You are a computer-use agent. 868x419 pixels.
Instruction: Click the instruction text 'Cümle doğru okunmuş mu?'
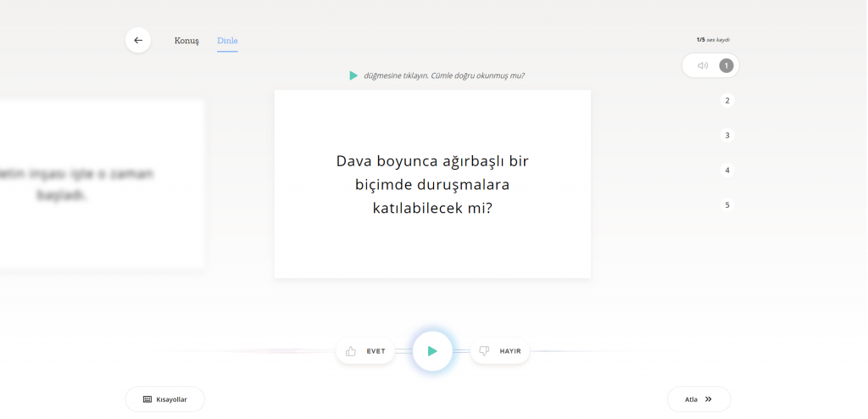478,75
